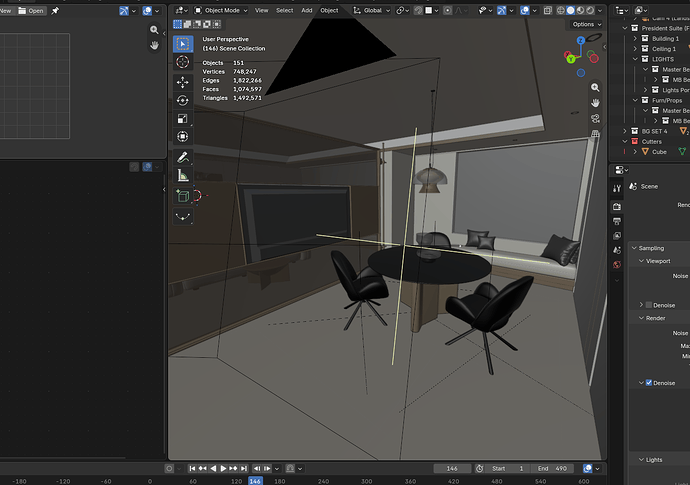Select the Select Box tool

tap(183, 44)
